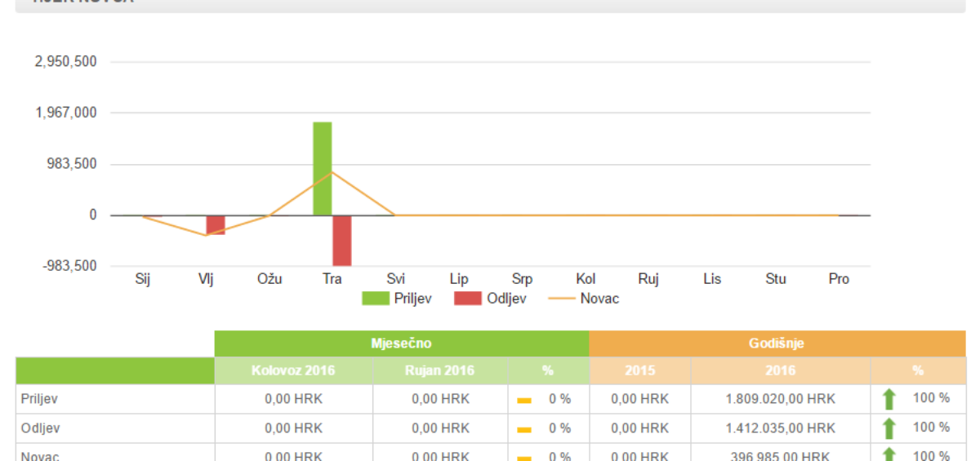Click the green up arrow in Priljev row
This screenshot has height=461, width=980.
(x=889, y=399)
